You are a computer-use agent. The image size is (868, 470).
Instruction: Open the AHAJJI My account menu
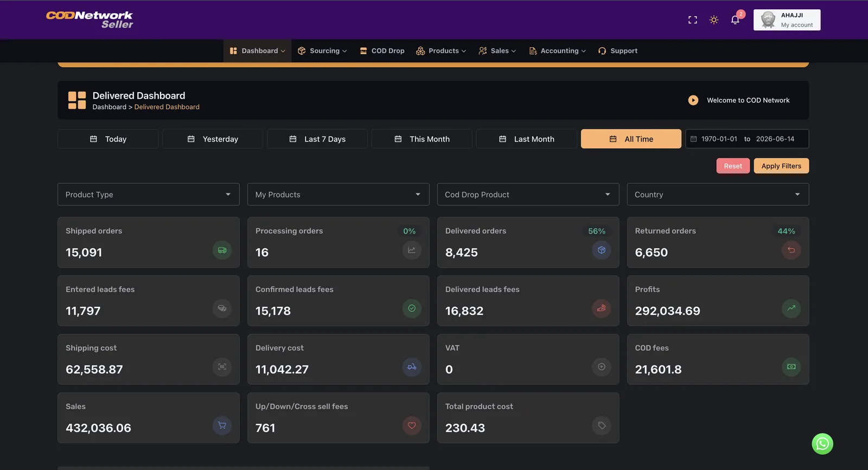(x=787, y=20)
